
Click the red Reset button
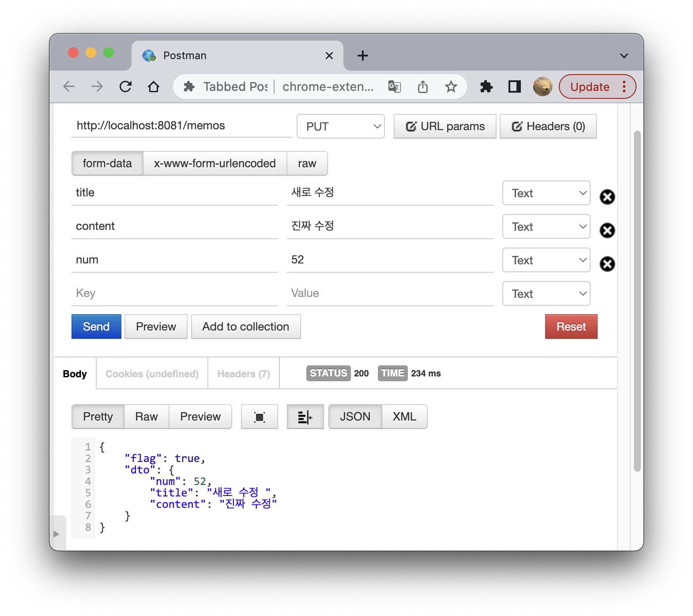(x=571, y=327)
